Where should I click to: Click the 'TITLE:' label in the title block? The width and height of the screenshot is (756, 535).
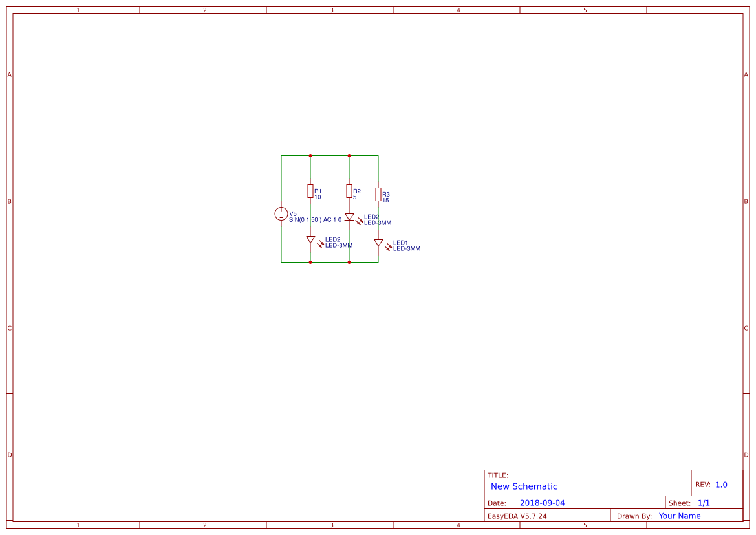(498, 475)
